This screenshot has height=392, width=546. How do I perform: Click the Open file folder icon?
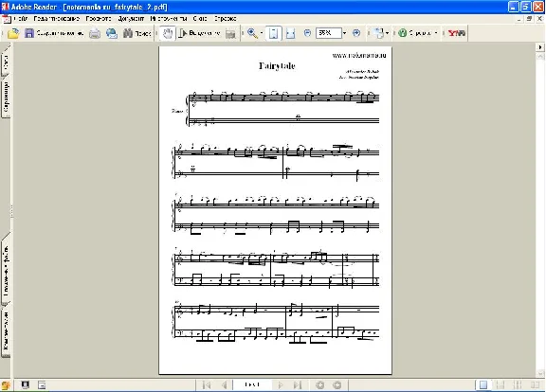13,33
